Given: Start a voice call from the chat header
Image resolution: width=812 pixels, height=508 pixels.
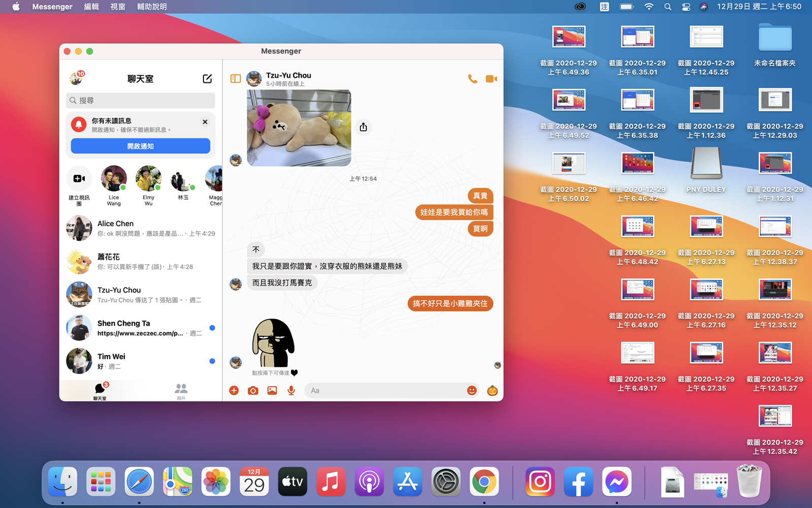Looking at the screenshot, I should 472,79.
